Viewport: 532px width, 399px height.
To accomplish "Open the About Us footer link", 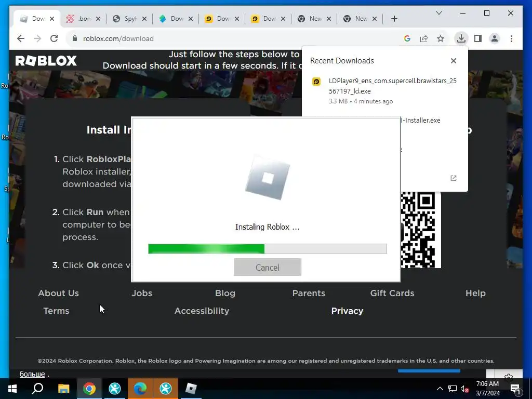I will (x=58, y=293).
